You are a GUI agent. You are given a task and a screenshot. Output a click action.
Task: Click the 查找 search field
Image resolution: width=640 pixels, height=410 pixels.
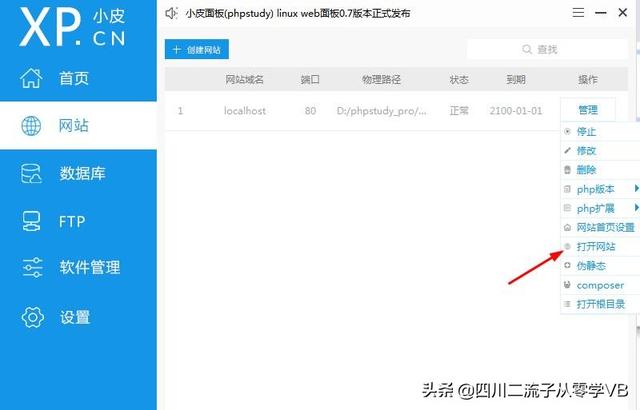click(547, 49)
